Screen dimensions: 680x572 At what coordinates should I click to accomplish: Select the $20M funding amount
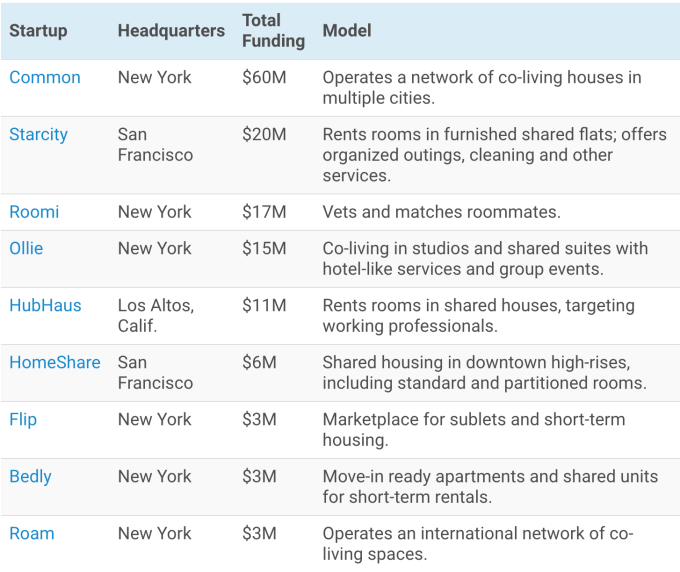pyautogui.click(x=263, y=134)
